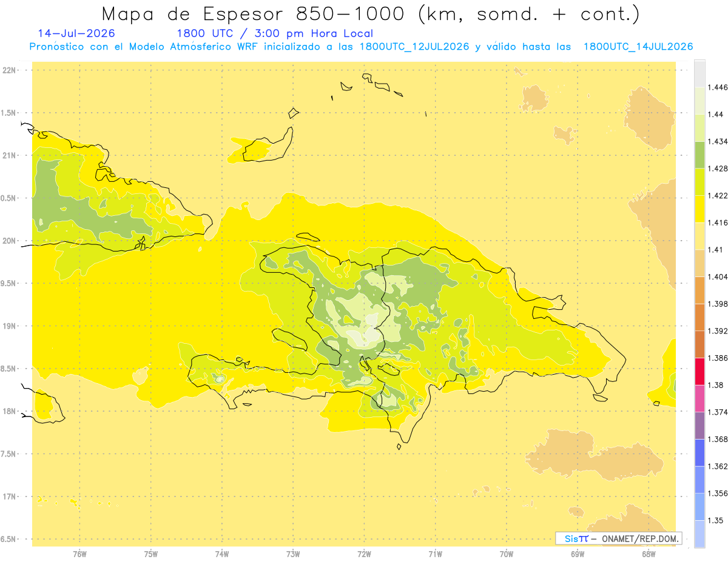728x562 pixels.
Task: Click the legend value '1.356'
Action: (717, 493)
